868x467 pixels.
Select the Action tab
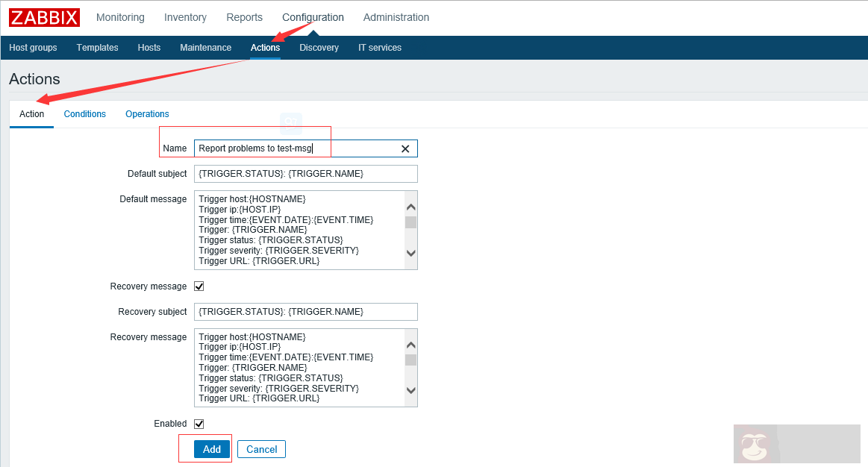coord(31,113)
